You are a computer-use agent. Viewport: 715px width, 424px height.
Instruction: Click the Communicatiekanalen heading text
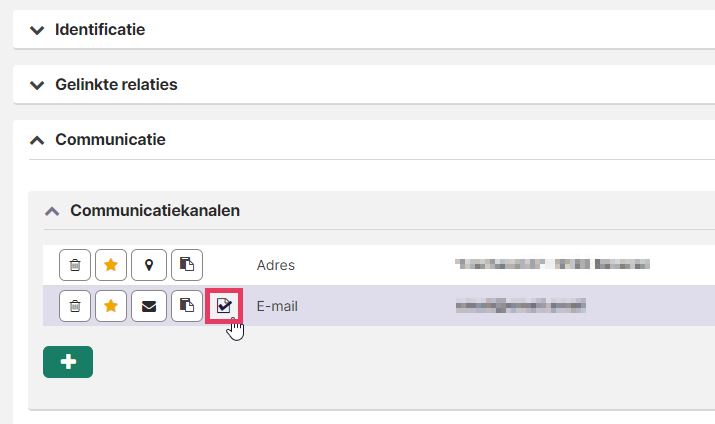tap(154, 211)
